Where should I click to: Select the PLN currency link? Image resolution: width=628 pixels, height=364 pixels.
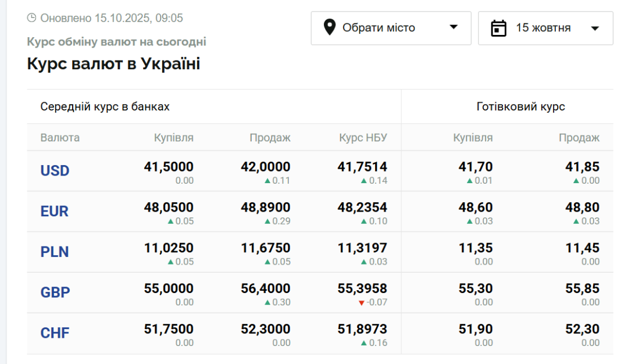(x=55, y=252)
